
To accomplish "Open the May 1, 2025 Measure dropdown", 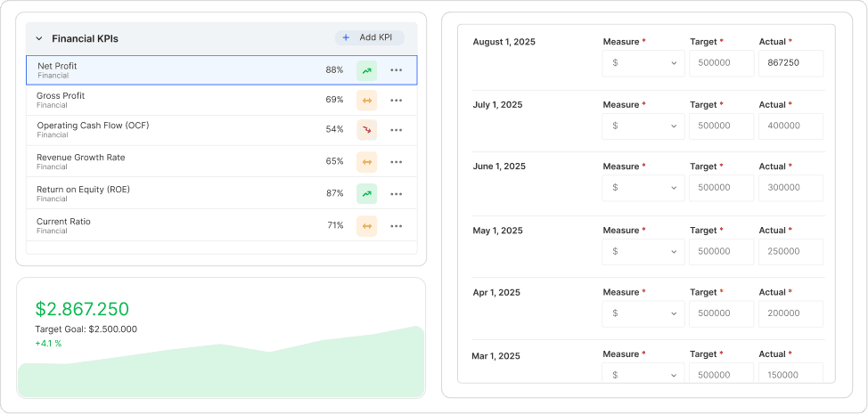I will point(643,251).
